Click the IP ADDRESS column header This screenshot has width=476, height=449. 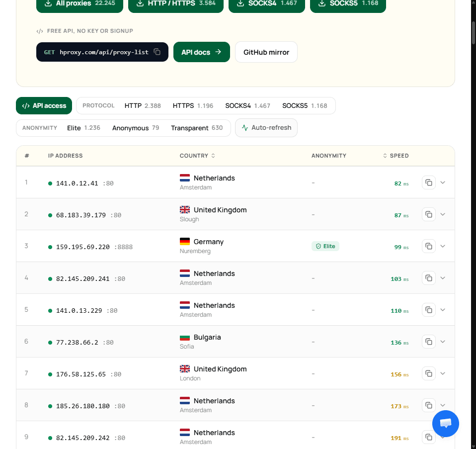coord(65,156)
